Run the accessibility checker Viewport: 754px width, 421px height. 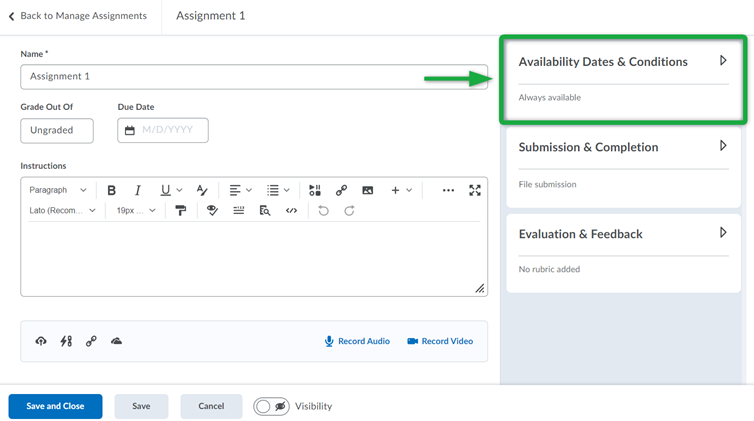[x=212, y=211]
